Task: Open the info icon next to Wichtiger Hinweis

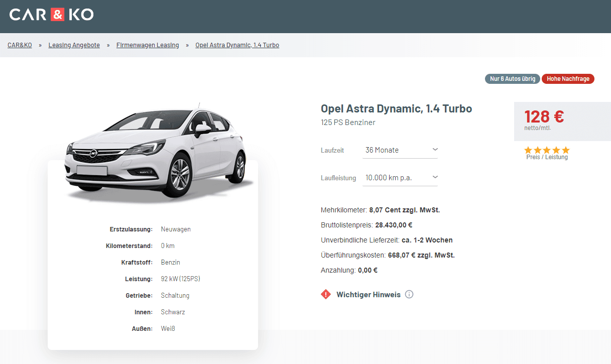Action: (x=409, y=294)
